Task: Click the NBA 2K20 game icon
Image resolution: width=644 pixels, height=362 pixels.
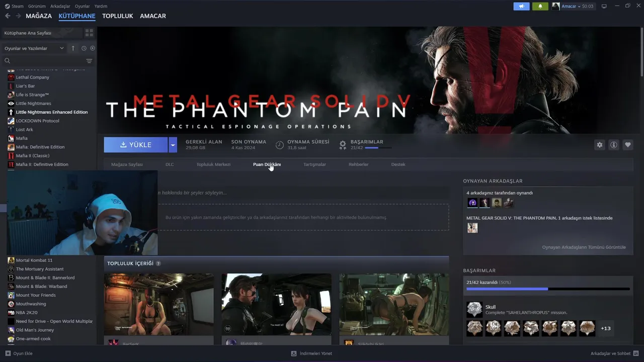Action: coord(11,313)
